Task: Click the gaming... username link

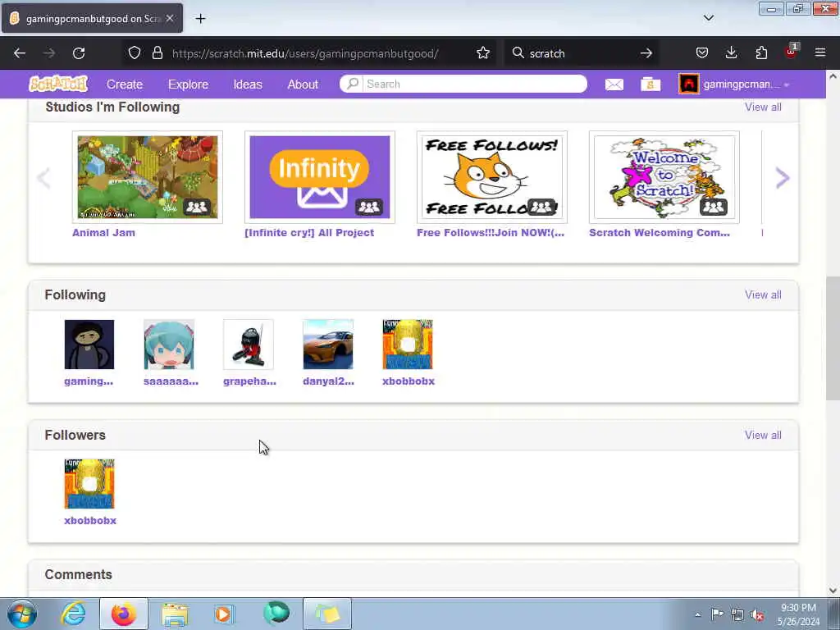Action: coord(89,381)
